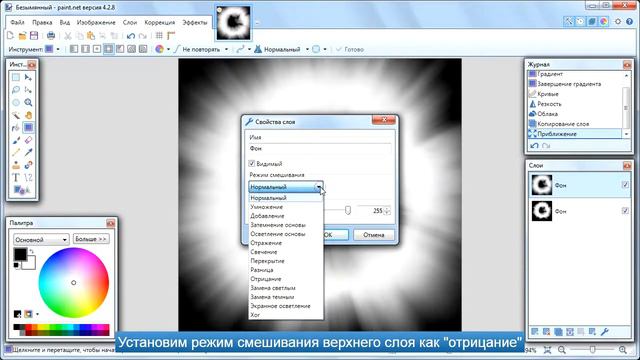Image resolution: width=640 pixels, height=360 pixels.
Task: Click the Undo arrow in main toolbar
Action: 131,36
